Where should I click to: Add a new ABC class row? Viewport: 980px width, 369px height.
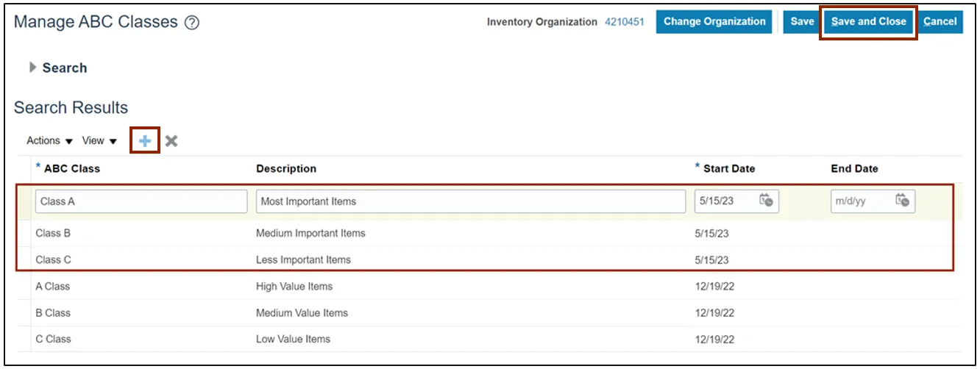pyautogui.click(x=145, y=141)
